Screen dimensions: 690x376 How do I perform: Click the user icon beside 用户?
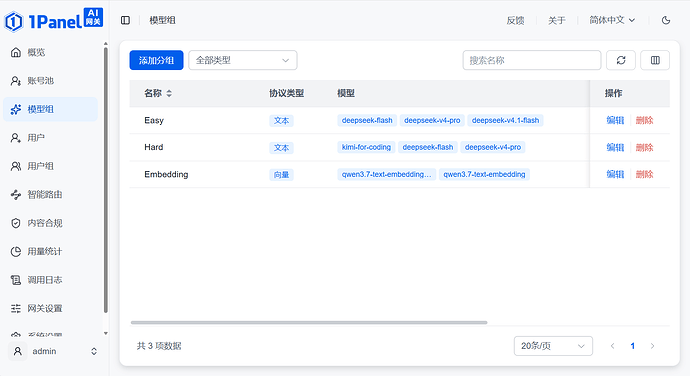pyautogui.click(x=16, y=138)
